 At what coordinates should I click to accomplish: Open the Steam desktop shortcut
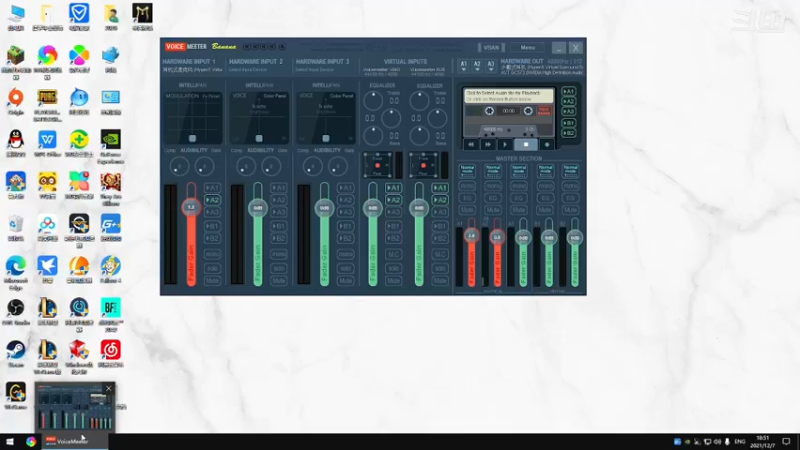point(16,354)
